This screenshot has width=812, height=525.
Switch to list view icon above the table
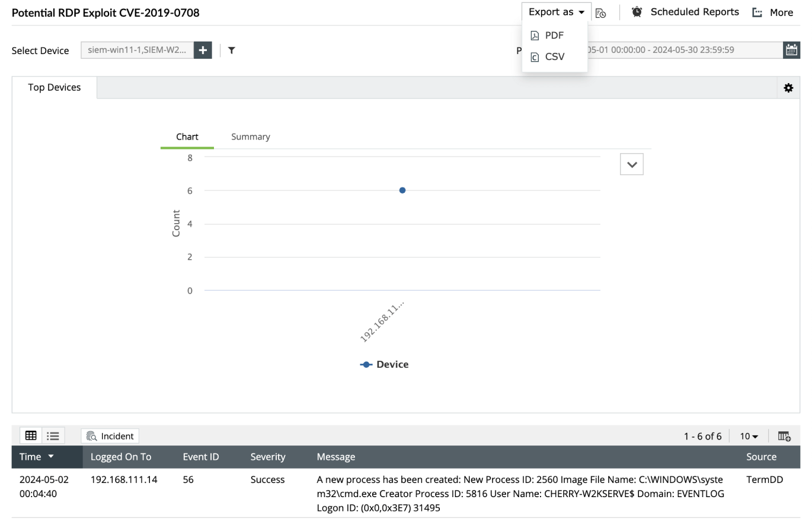coord(53,435)
